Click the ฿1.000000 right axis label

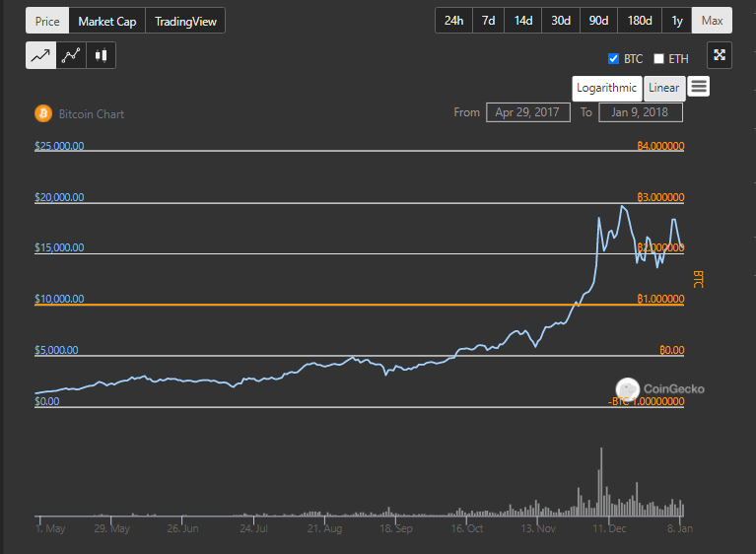click(x=660, y=299)
